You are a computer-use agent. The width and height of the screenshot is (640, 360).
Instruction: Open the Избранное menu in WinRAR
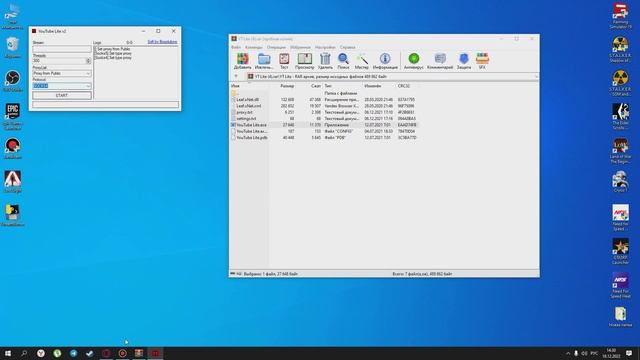tap(300, 47)
